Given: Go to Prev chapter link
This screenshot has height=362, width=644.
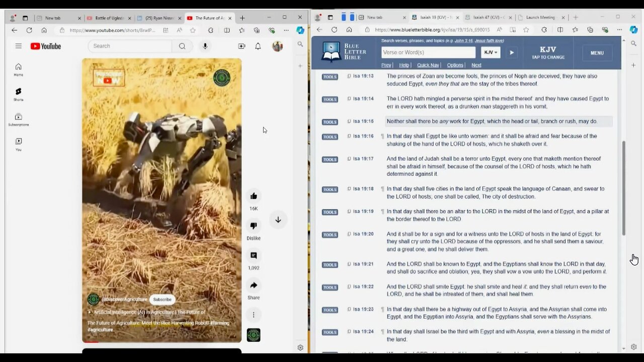Looking at the screenshot, I should [386, 65].
